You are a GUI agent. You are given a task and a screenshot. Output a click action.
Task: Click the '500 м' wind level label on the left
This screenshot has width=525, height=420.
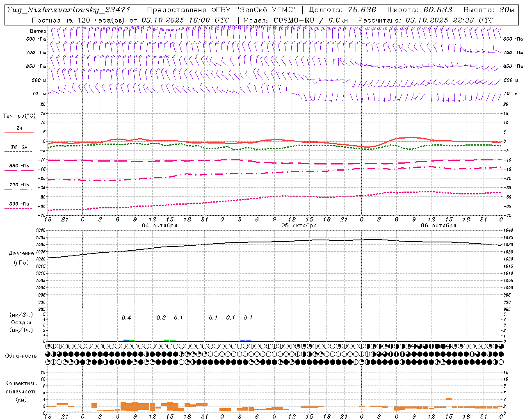(x=39, y=80)
